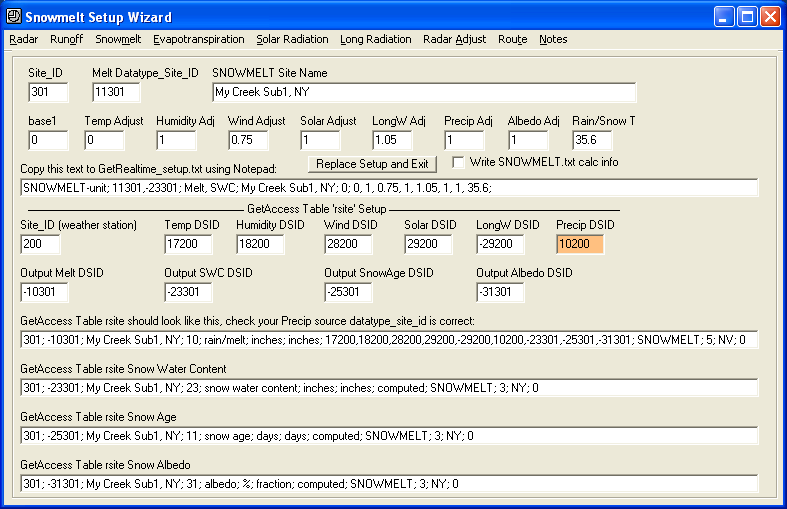Click the Output Melt DSID field
The height and width of the screenshot is (509, 787).
coord(44,292)
